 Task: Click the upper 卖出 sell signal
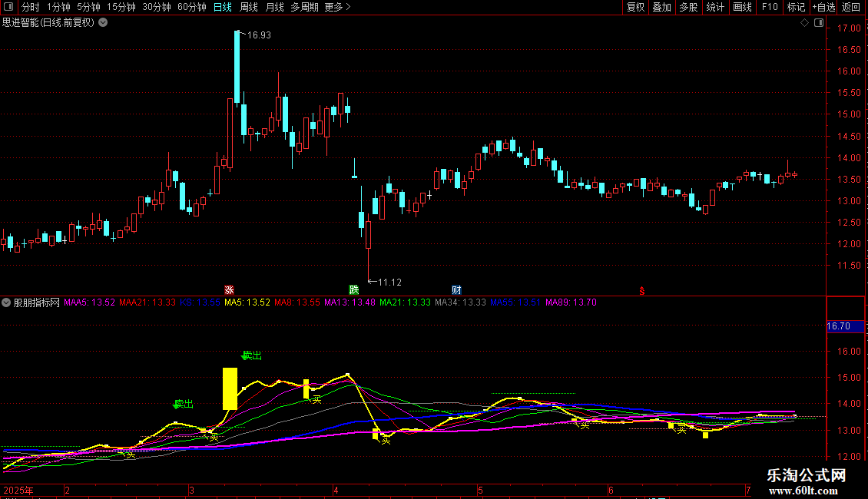point(252,355)
